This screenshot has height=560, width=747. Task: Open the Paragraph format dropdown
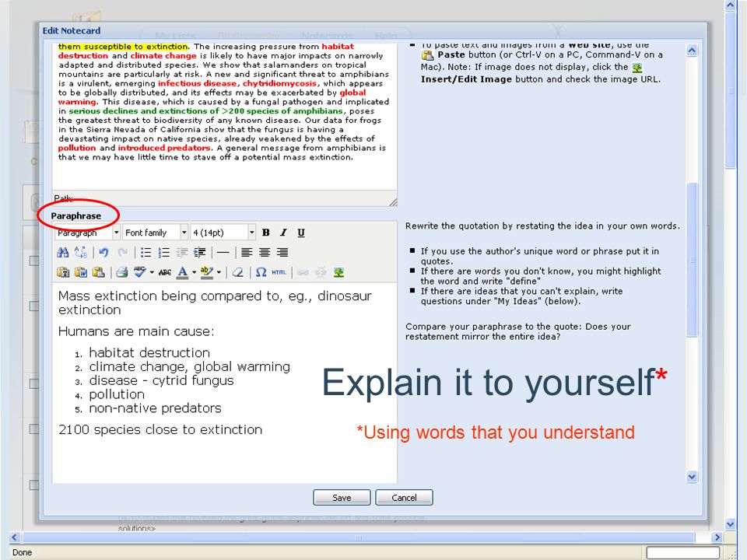coord(87,233)
